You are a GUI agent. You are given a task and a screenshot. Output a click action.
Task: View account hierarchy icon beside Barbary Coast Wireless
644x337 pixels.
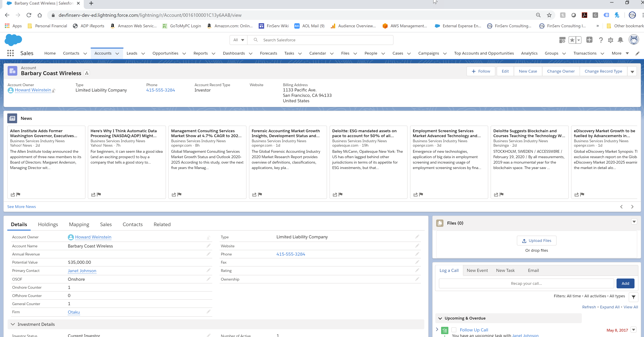87,73
